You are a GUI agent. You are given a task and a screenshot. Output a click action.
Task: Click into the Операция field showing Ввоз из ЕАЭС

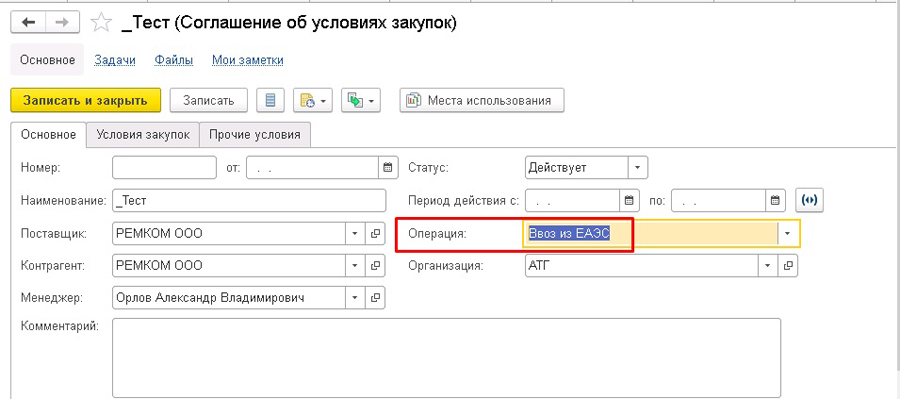click(x=650, y=234)
